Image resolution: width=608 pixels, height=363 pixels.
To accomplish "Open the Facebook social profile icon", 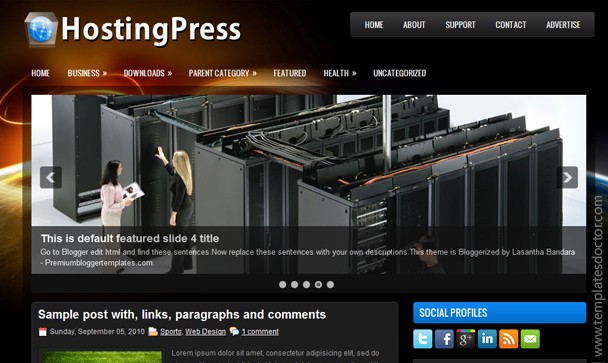I will coord(444,339).
